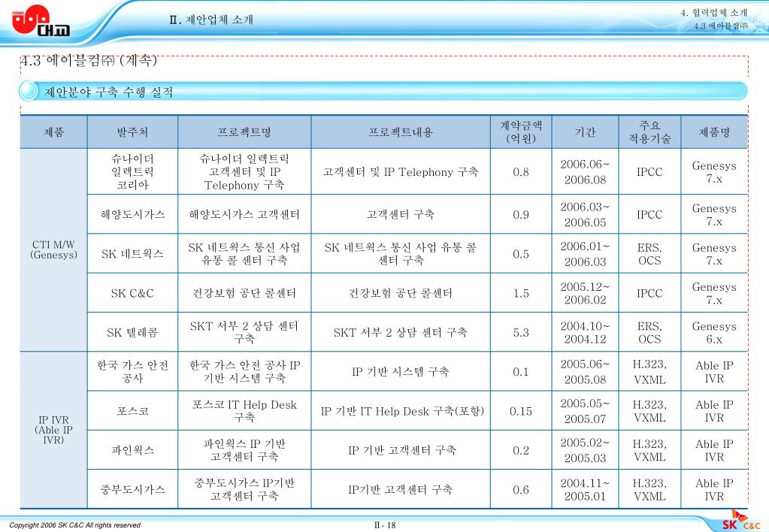
Task: Click the '발주처' column header
Action: pos(132,132)
